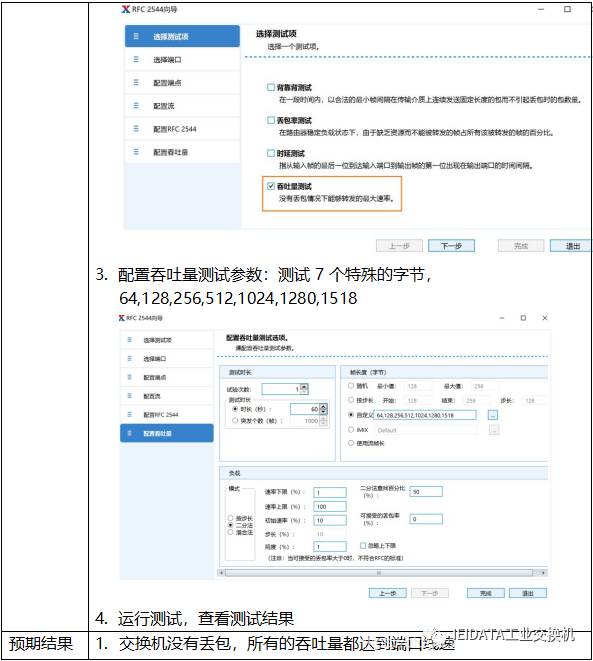Enable the 背靠背测试 checkbox
The image size is (593, 661).
271,87
